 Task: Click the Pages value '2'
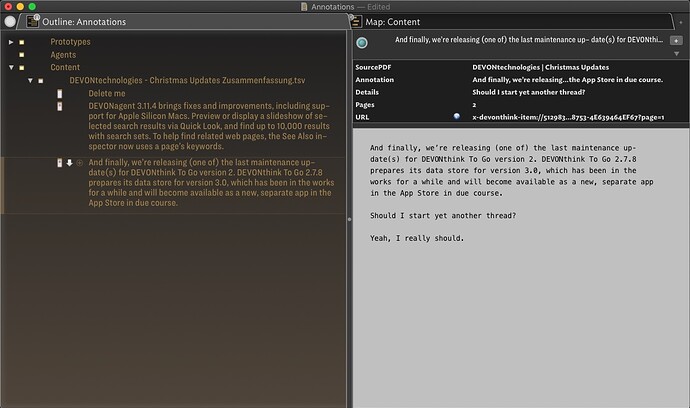click(x=474, y=105)
